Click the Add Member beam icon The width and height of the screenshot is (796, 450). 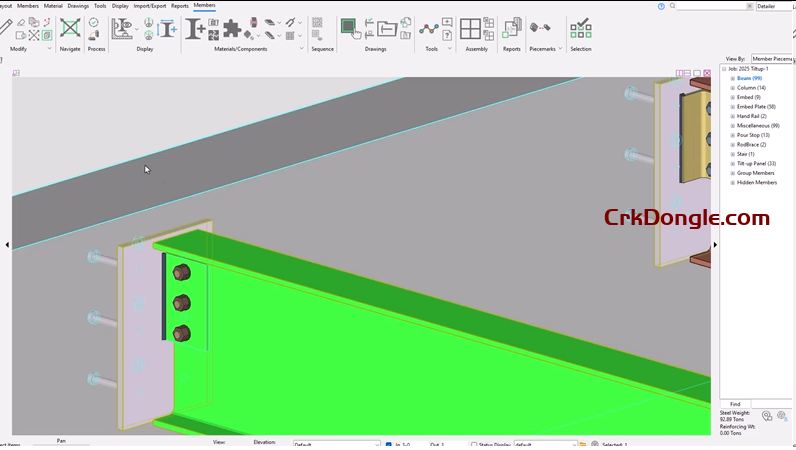[196, 28]
